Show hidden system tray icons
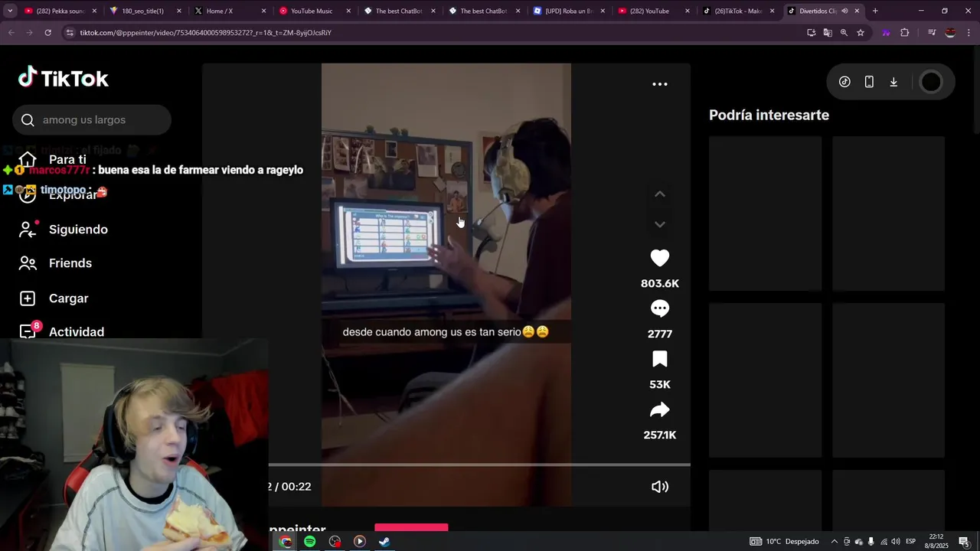 point(835,541)
